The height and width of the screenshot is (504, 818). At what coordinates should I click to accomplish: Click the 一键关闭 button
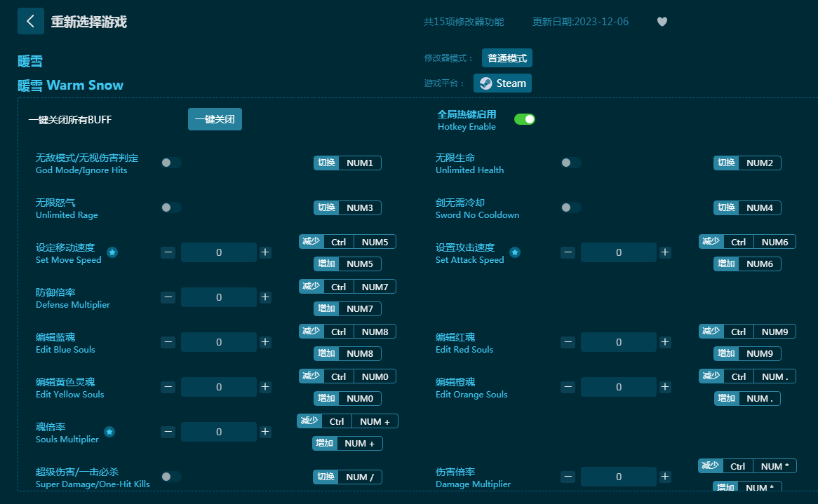pos(215,119)
